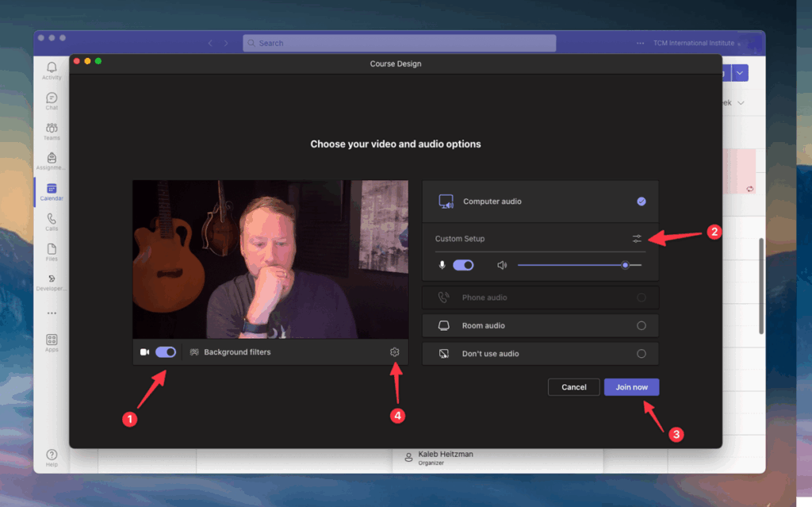Open Files in the sidebar
Viewport: 812px width, 507px height.
(52, 251)
